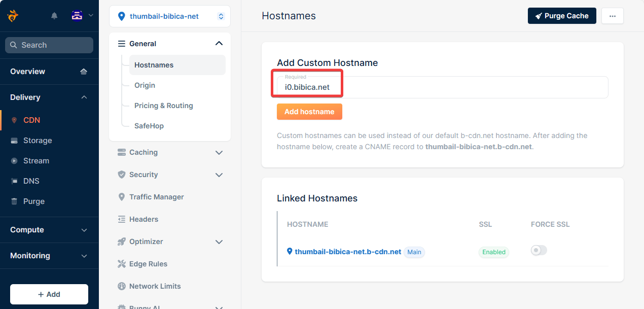Click the sidebar Search box
Screen dimensions: 644x309
(49, 45)
